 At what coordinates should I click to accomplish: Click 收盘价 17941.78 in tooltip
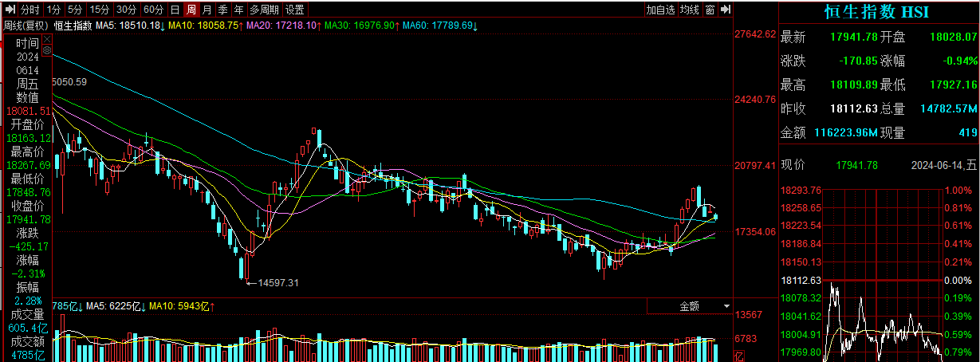click(27, 218)
